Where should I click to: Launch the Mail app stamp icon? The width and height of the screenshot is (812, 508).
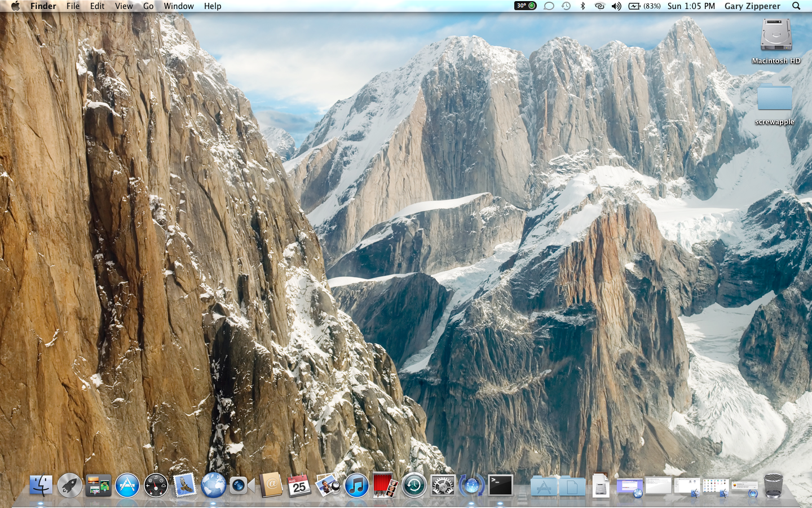point(184,485)
